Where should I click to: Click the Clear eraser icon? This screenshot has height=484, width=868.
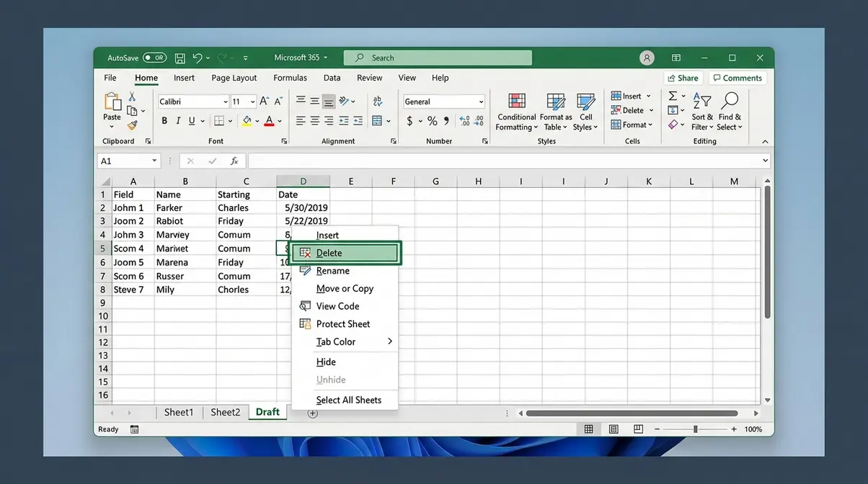tap(673, 125)
